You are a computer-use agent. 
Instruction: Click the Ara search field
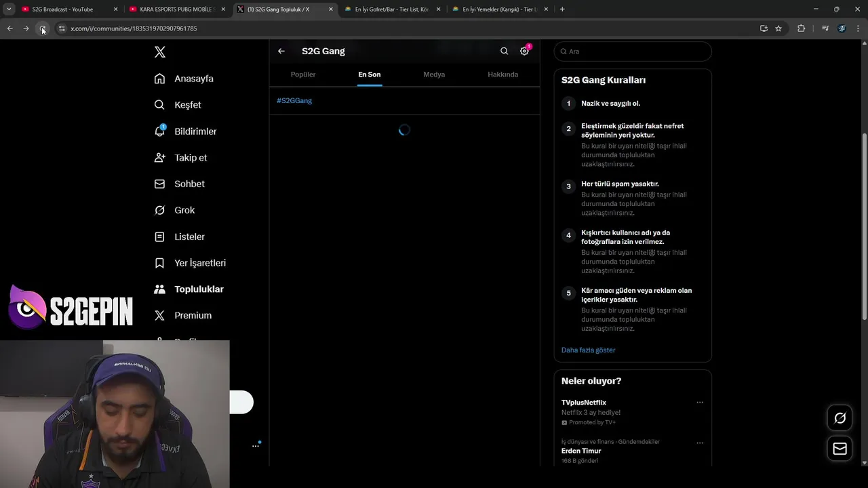[633, 52]
